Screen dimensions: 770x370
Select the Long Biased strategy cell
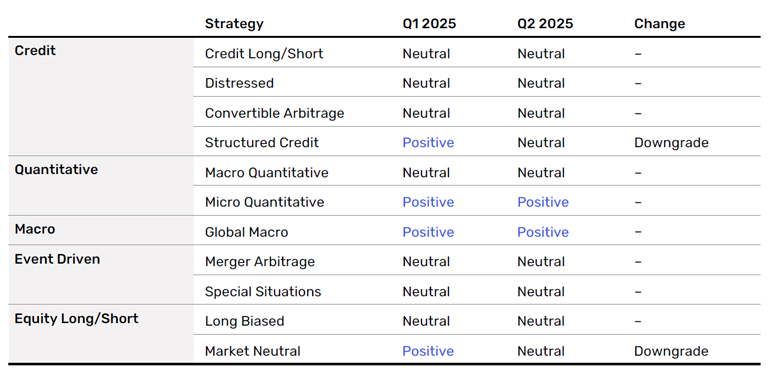(x=245, y=321)
